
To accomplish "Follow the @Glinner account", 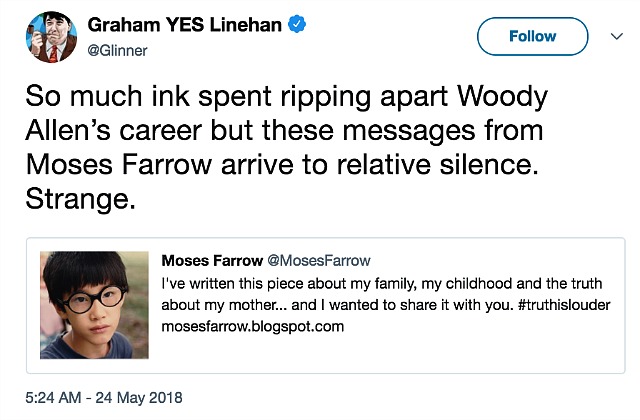I will (x=532, y=36).
